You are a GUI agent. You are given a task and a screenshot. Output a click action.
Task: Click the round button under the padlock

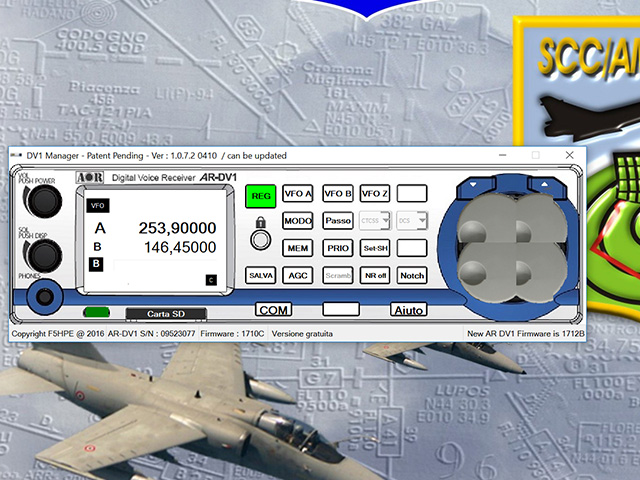pyautogui.click(x=260, y=240)
